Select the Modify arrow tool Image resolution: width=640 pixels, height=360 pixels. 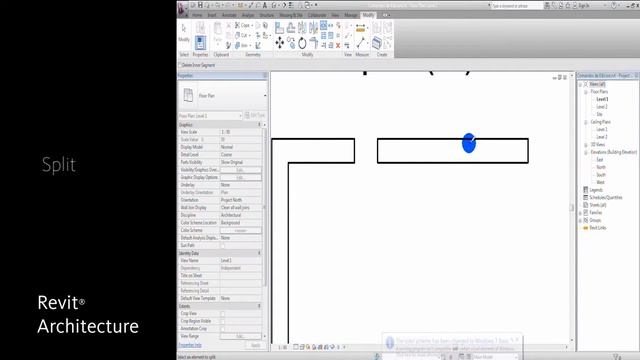tap(183, 28)
